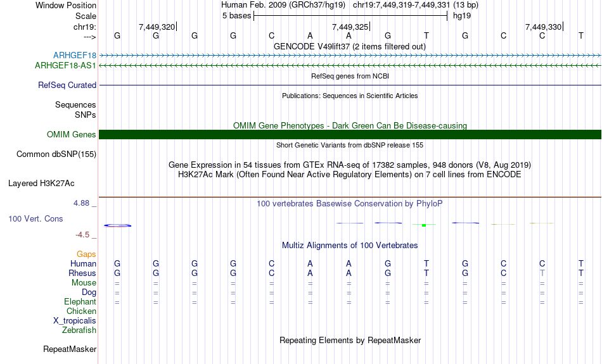Click the Elephant species label
This screenshot has width=602, height=364.
[x=80, y=302]
